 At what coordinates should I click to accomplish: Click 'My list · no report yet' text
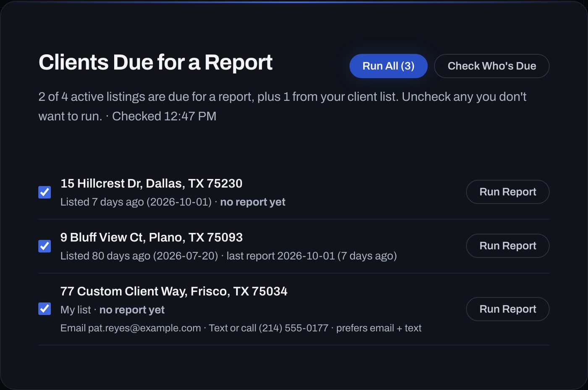click(x=113, y=310)
